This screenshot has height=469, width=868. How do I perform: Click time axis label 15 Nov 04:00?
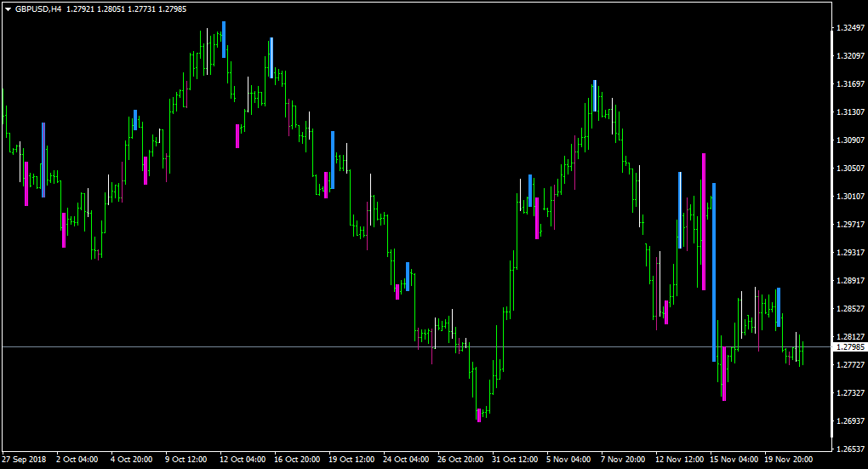[x=734, y=460]
